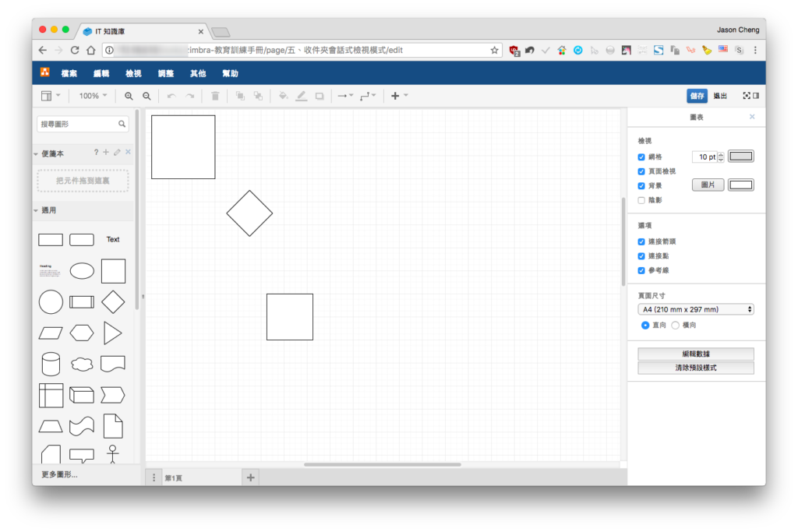The width and height of the screenshot is (798, 532).
Task: Select the cylinder shape
Action: point(51,365)
